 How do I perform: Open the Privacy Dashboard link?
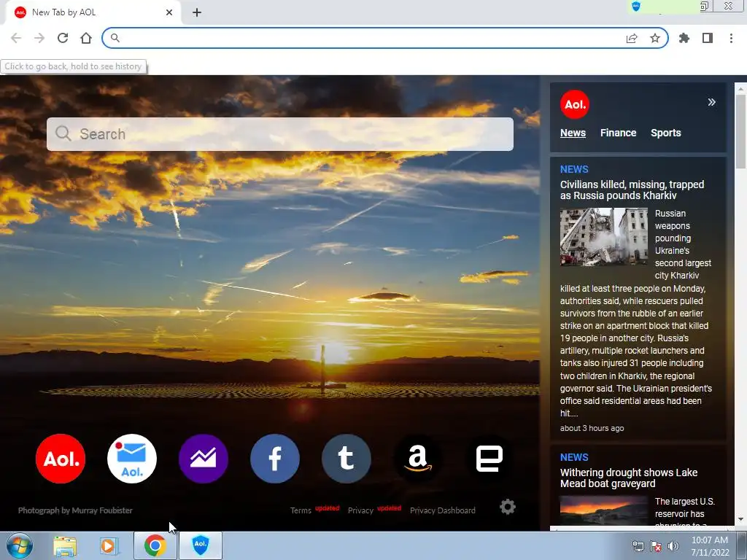click(443, 510)
